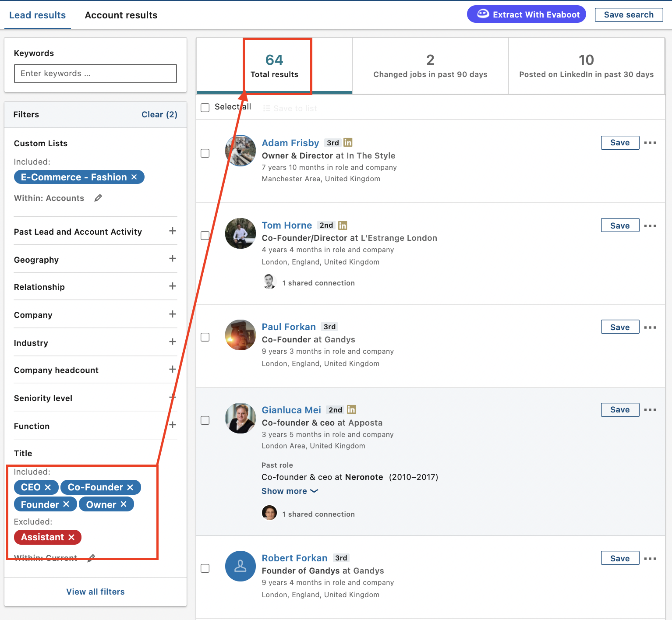The image size is (672, 620).
Task: Open the L'Estrange London company link
Action: coord(399,238)
